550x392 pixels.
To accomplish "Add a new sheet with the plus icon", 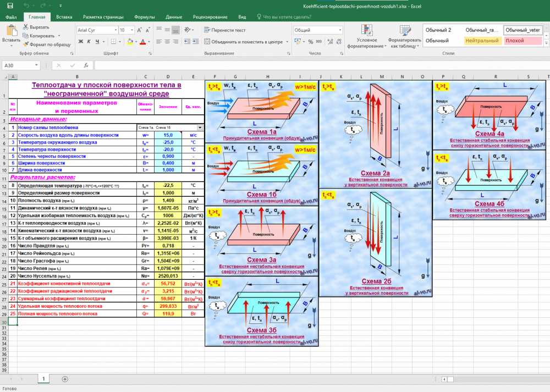I will 65,379.
